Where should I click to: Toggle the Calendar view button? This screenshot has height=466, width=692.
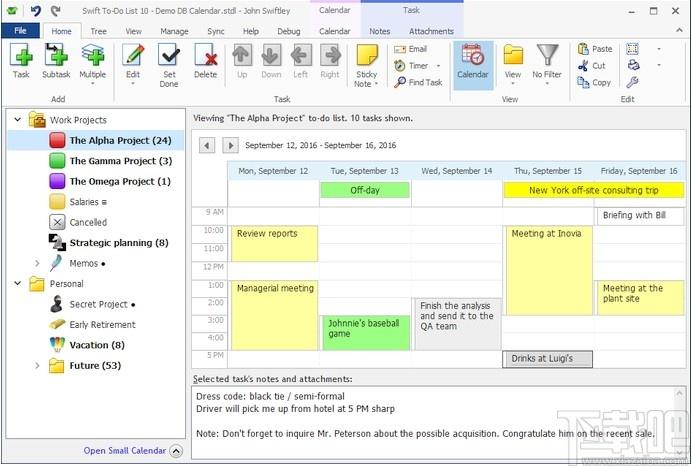tap(473, 65)
